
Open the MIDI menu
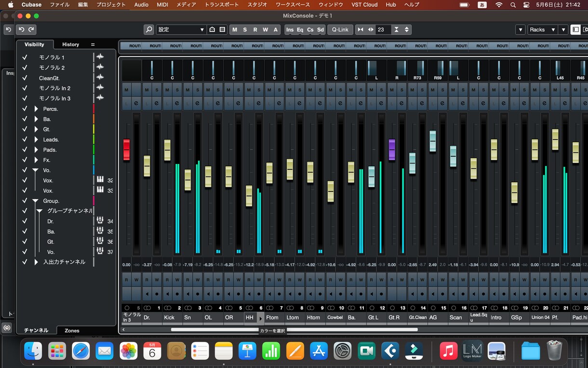click(x=162, y=5)
